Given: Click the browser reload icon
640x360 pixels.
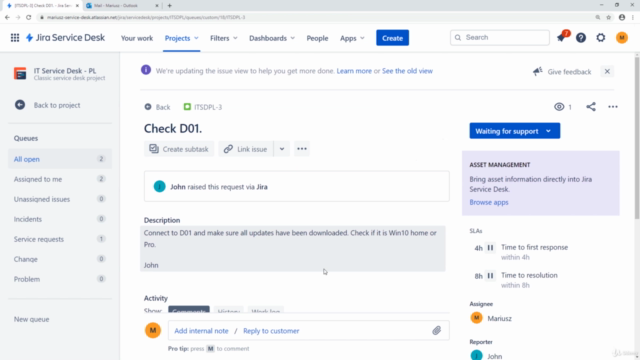Looking at the screenshot, I should tap(29, 18).
